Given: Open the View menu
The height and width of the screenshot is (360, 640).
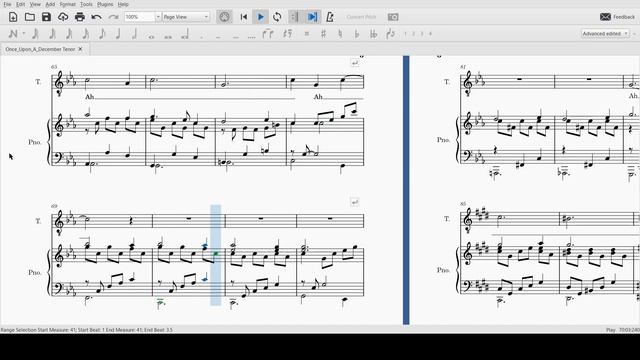Looking at the screenshot, I should (35, 4).
